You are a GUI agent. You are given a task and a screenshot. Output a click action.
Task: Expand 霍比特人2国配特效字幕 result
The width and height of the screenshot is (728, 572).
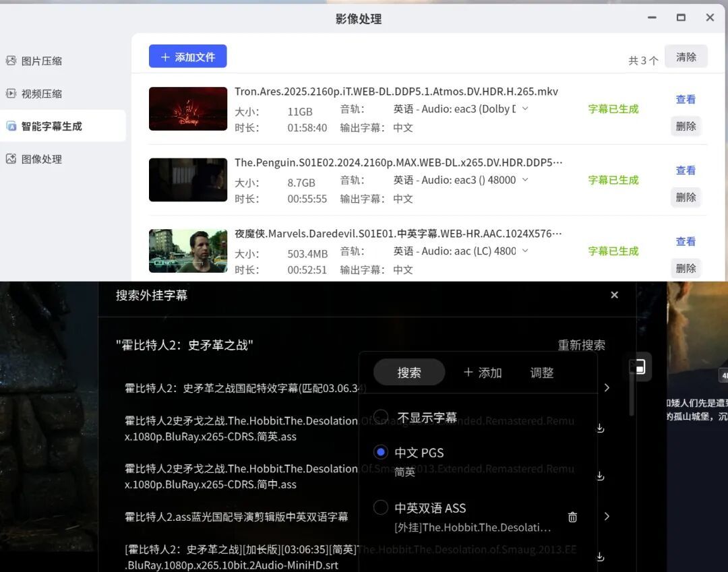607,388
